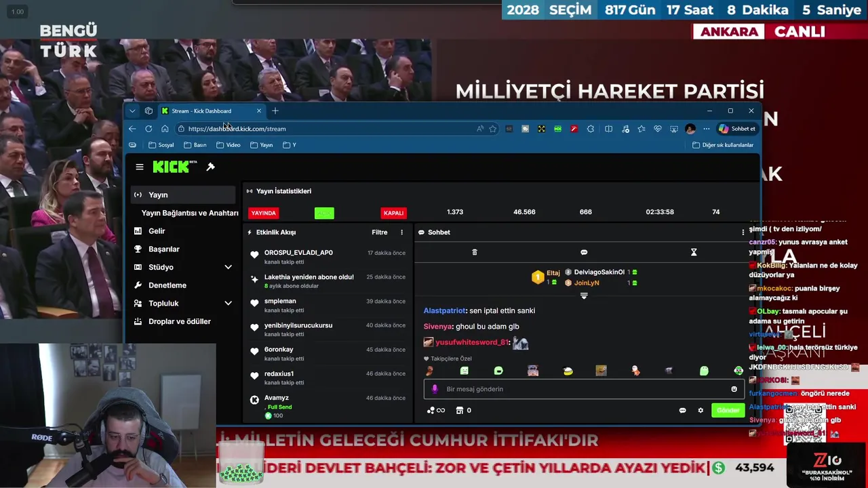The height and width of the screenshot is (488, 868).
Task: Click the moderator hammer icon beside KICK logo
Action: (210, 167)
